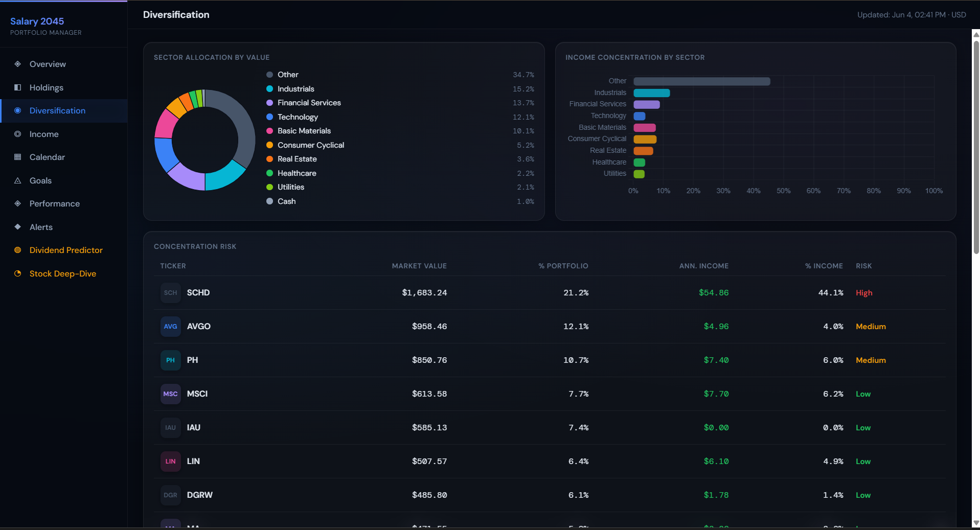Select the Diversification sidebar item
This screenshot has width=980, height=530.
(64, 110)
